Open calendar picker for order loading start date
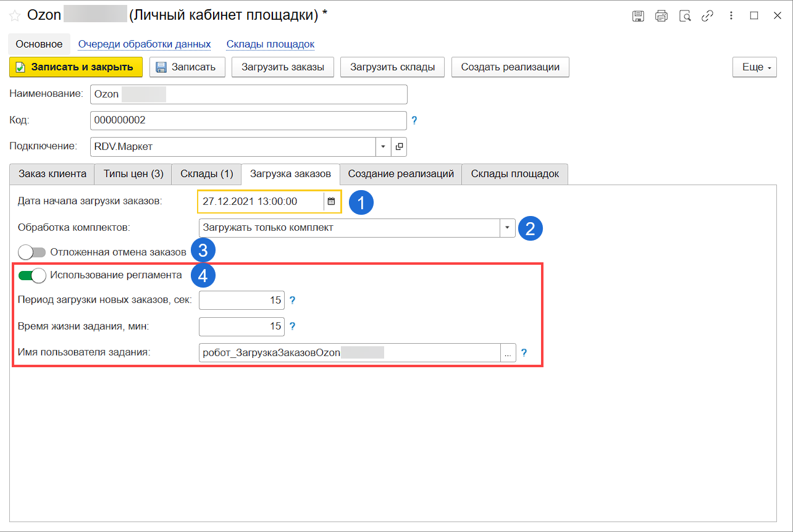The width and height of the screenshot is (793, 532). click(x=331, y=201)
